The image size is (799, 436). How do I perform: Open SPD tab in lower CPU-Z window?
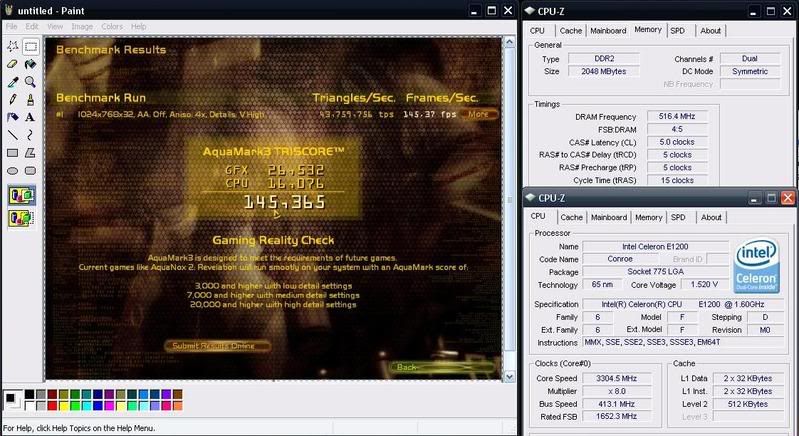(x=678, y=217)
